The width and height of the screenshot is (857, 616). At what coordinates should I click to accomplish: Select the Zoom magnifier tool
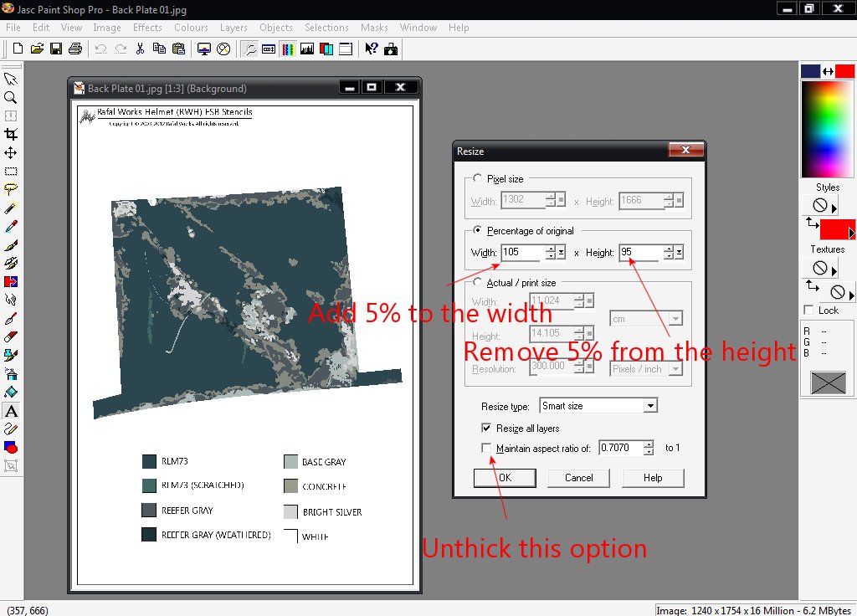pos(10,98)
